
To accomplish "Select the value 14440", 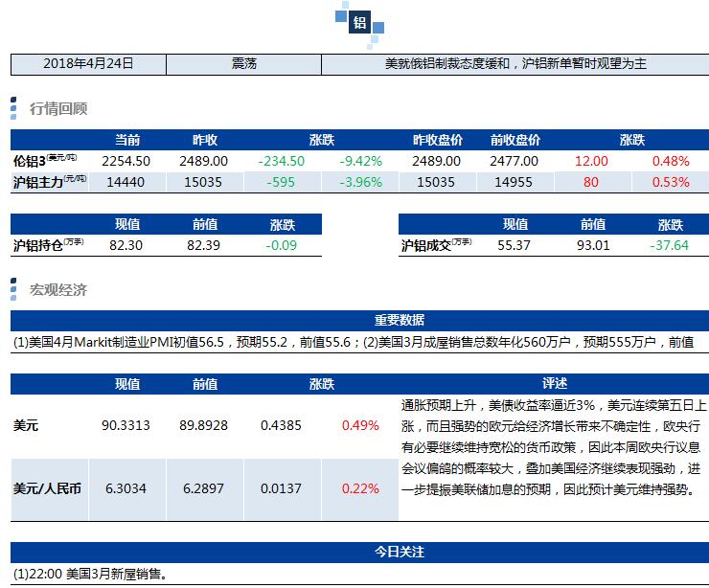I will click(126, 182).
